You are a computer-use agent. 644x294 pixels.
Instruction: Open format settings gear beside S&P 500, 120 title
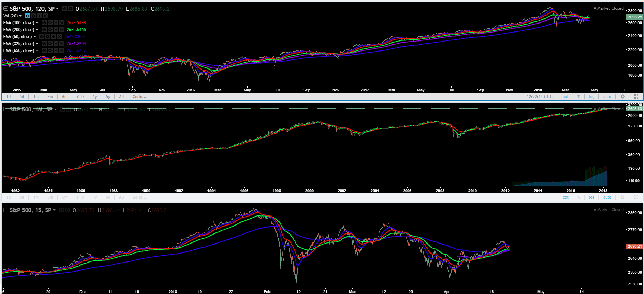(x=70, y=9)
